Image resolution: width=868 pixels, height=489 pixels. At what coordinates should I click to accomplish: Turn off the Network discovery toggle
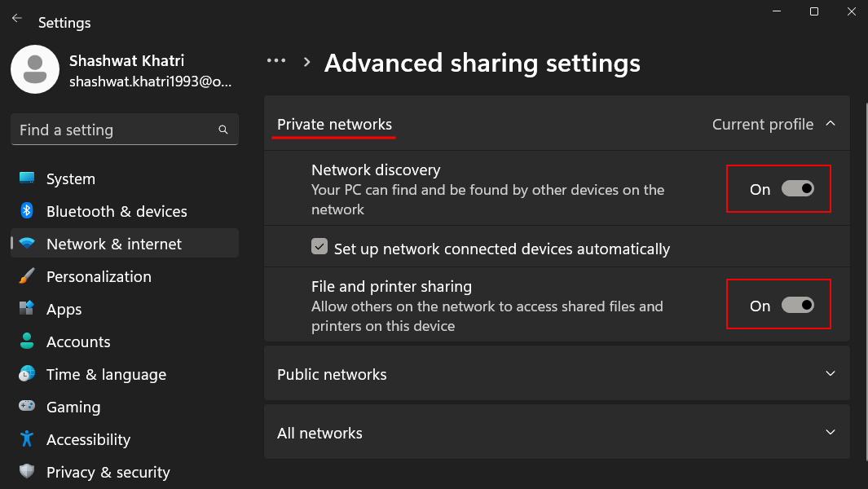click(x=797, y=189)
